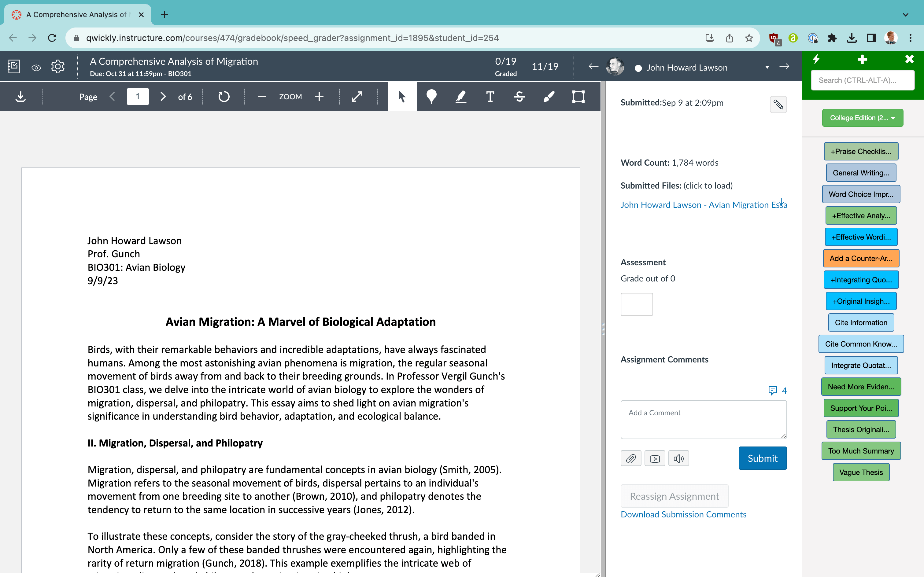Select the highlighter tool in the document toolbar
Image resolution: width=924 pixels, height=577 pixels.
click(x=461, y=97)
